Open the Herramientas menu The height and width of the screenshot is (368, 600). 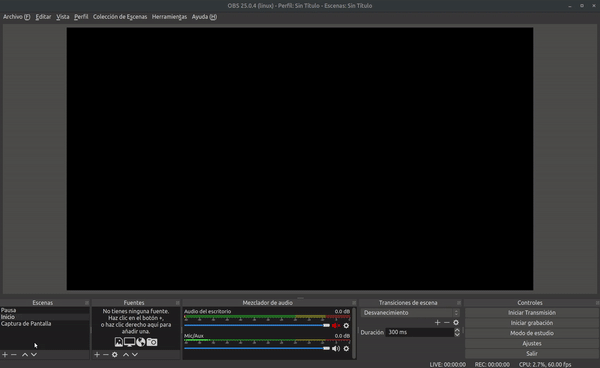169,17
